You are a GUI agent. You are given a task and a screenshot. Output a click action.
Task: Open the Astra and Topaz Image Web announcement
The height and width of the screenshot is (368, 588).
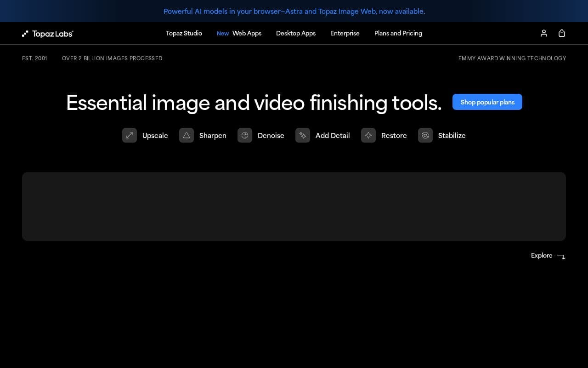(x=294, y=11)
